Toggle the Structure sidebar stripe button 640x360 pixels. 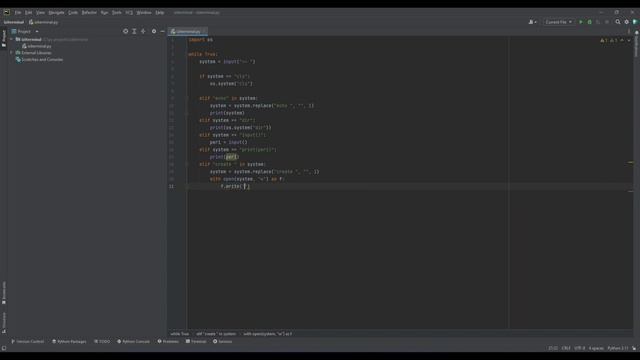pos(4,323)
